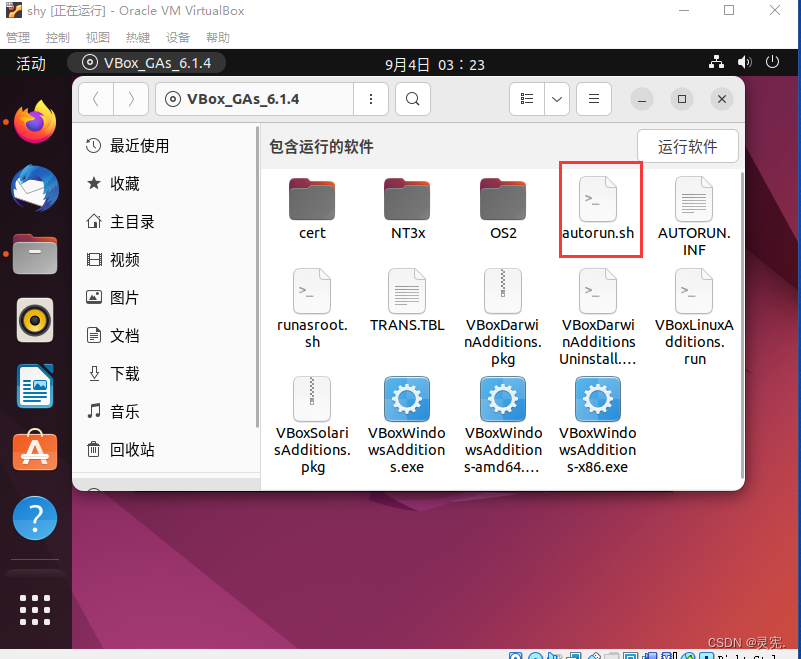Launch Rhythmbox from the dock
Viewport: 801px width, 659px height.
(x=35, y=320)
